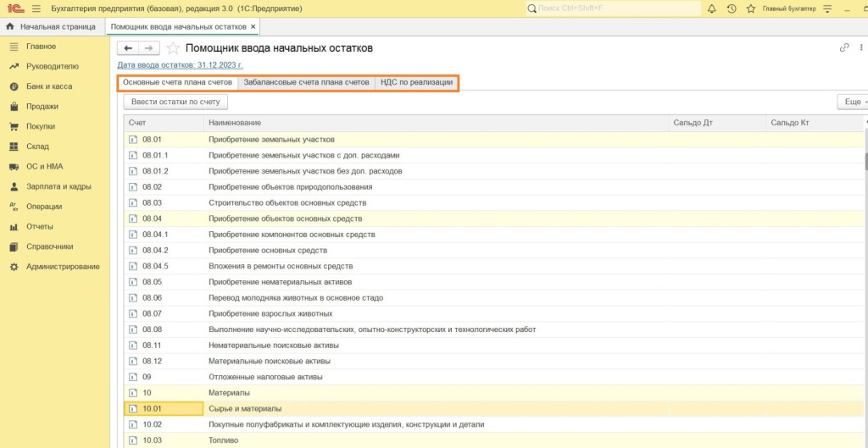Open the hamburger main menu icon
Viewport: 868px width, 448px height.
pyautogui.click(x=36, y=8)
